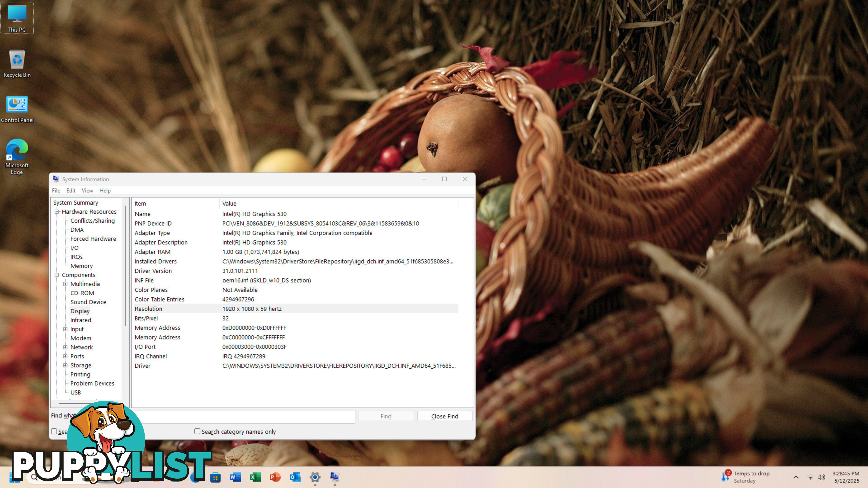Open the Wi-Fi network tray icon

tap(810, 477)
